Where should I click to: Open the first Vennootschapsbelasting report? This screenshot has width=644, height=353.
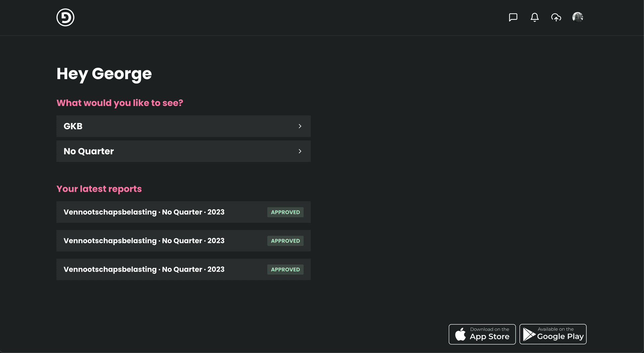coord(144,212)
